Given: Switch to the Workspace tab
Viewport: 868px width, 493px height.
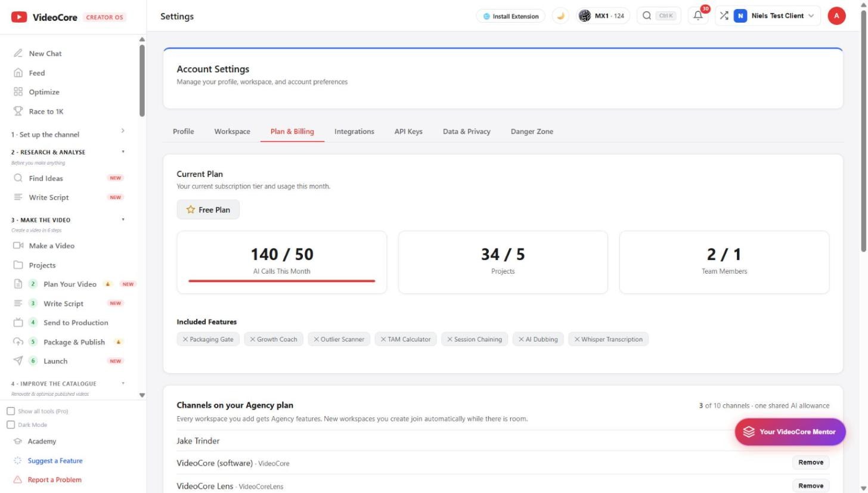Looking at the screenshot, I should (x=232, y=131).
